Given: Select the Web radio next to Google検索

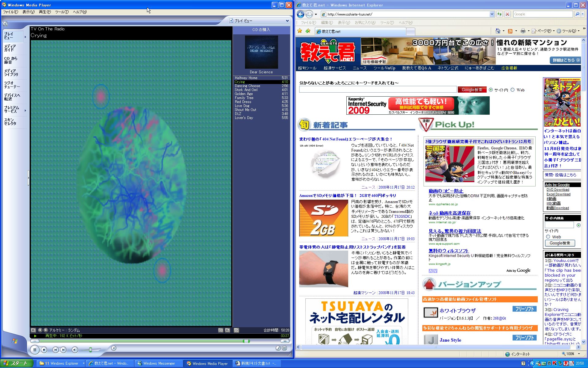Looking at the screenshot, I should 512,90.
